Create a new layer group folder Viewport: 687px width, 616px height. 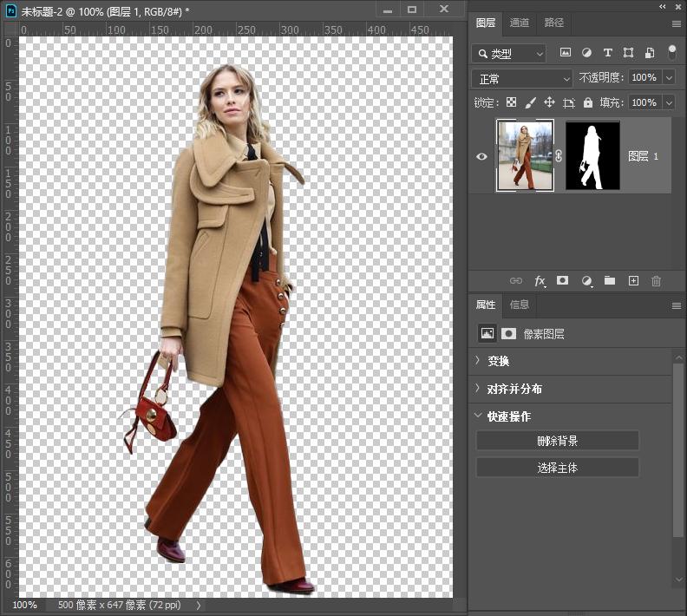610,281
